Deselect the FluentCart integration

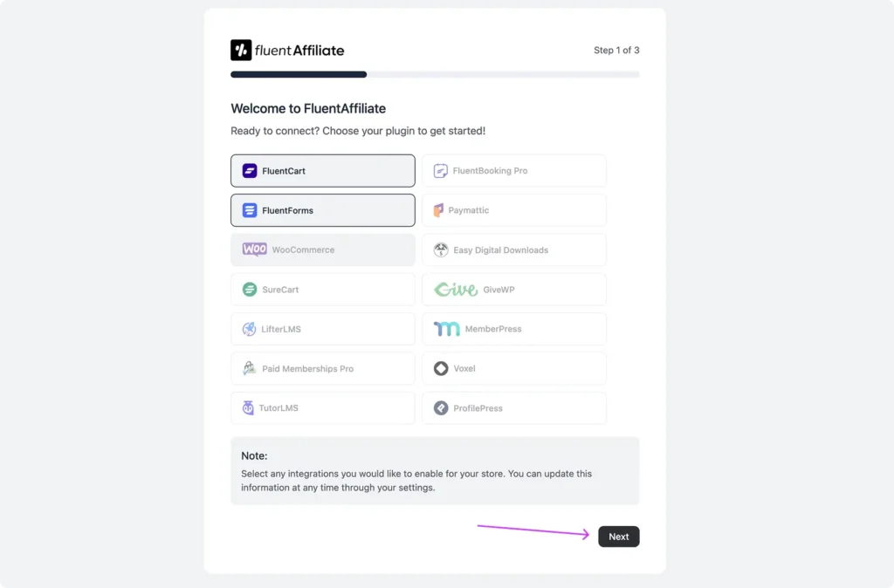click(x=322, y=170)
